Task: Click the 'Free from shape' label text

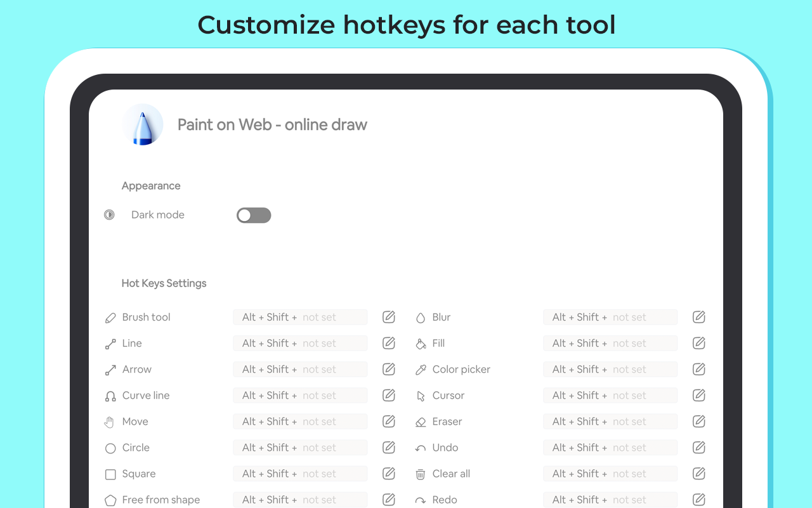Action: coord(161,500)
